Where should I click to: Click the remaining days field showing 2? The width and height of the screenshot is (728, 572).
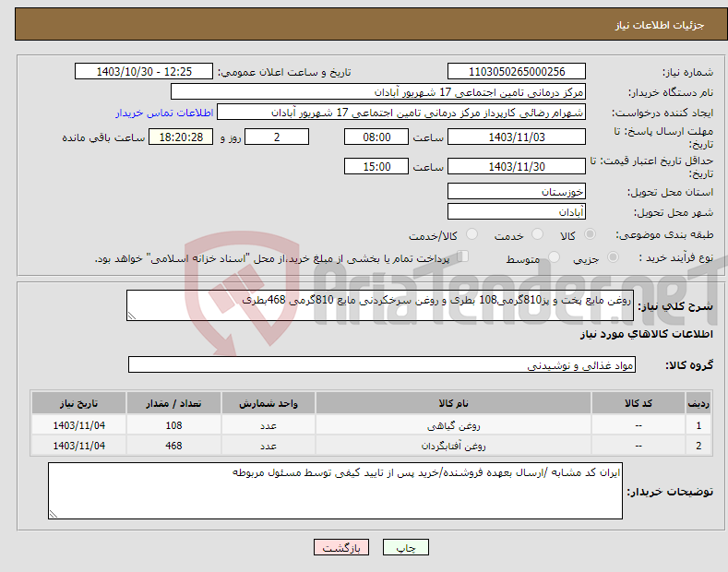pos(277,137)
